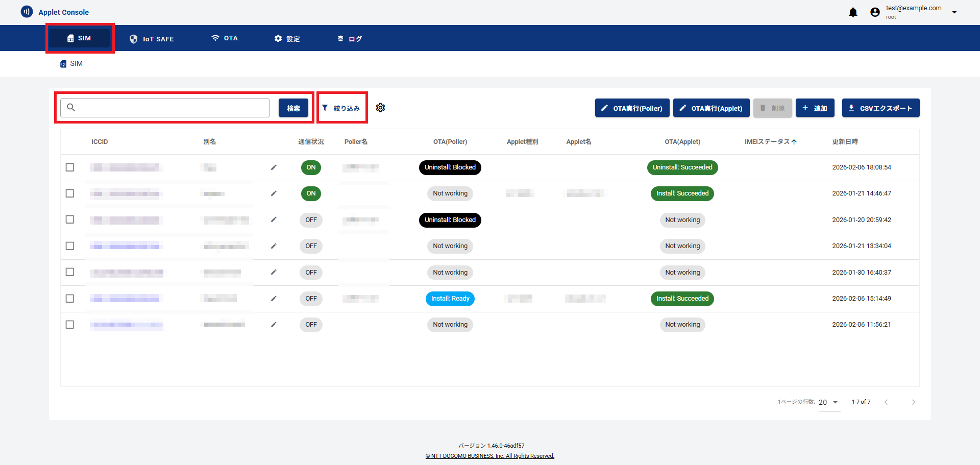Image resolution: width=980 pixels, height=465 pixels.
Task: Click the OTA実行(Poller) button
Action: tap(632, 108)
